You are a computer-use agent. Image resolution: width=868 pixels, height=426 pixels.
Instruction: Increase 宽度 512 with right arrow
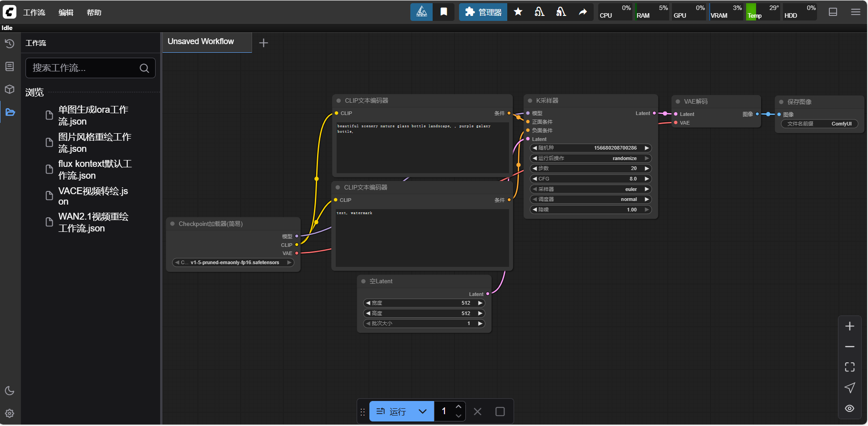(x=480, y=303)
